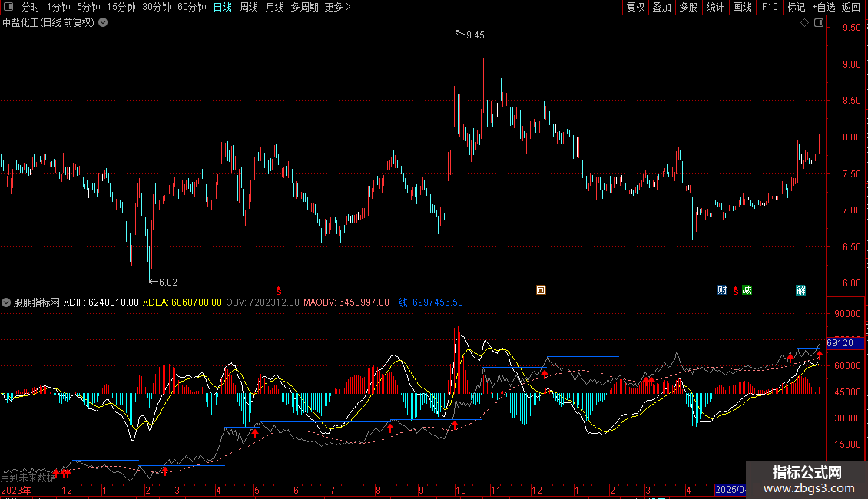The image size is (868, 499).
Task: Toggle the side panel icon at top-left
Action: tap(8, 7)
